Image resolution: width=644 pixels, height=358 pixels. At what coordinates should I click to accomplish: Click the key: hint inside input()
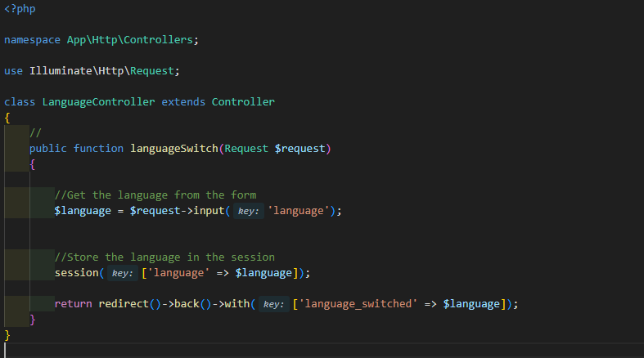coord(248,211)
